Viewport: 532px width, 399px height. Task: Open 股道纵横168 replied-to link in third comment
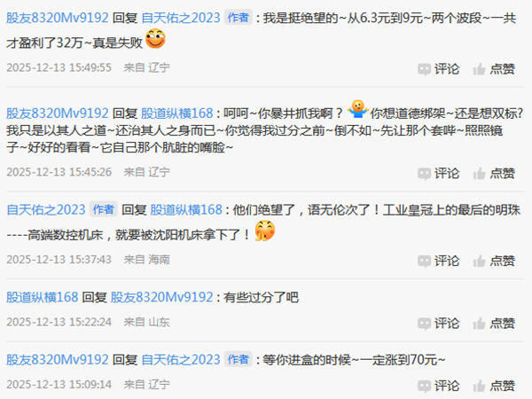(x=186, y=209)
